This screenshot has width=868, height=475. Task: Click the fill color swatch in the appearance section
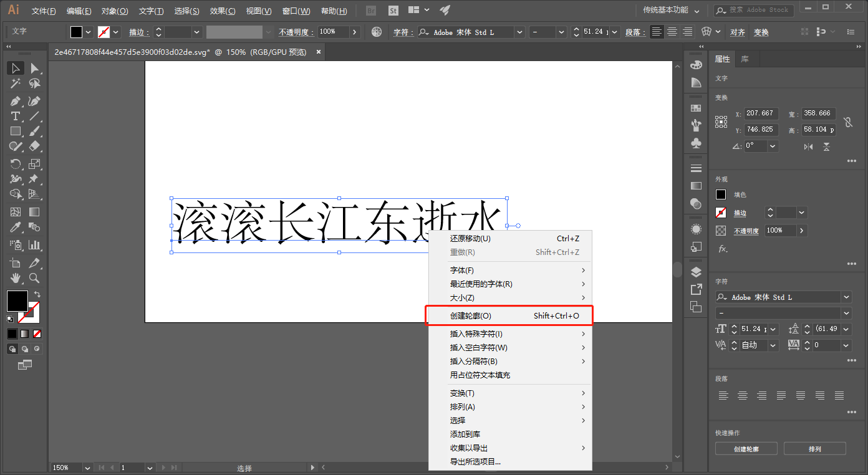721,194
